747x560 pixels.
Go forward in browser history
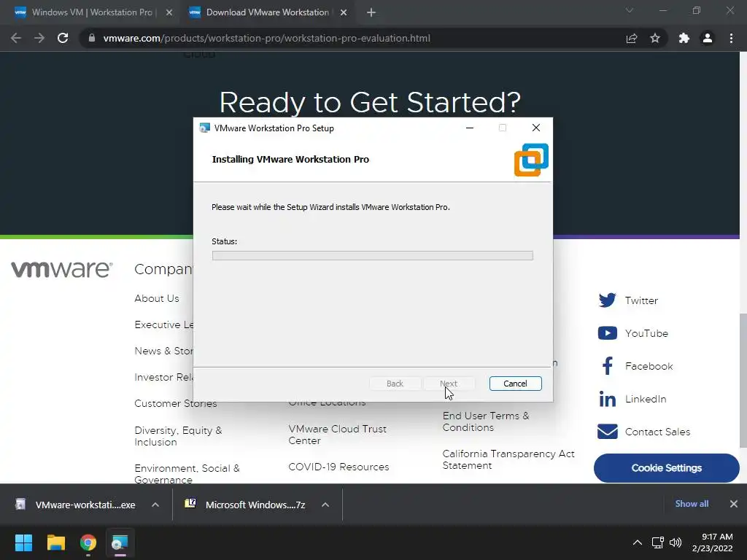coord(39,38)
